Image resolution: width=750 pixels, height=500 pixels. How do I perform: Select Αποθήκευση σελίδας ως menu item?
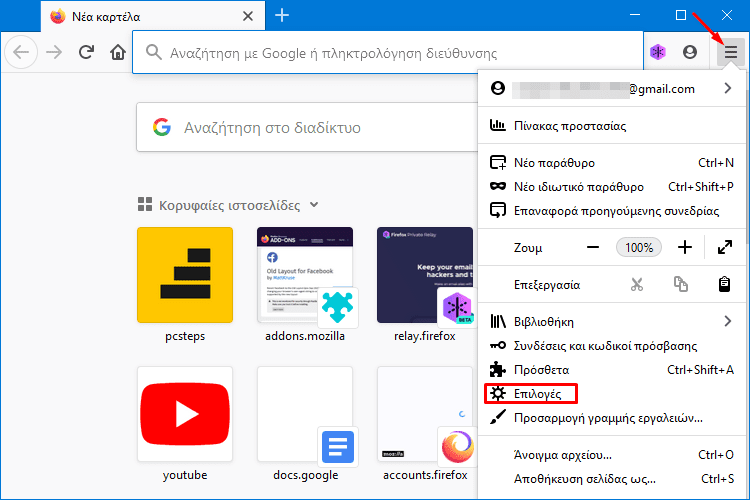click(x=612, y=478)
